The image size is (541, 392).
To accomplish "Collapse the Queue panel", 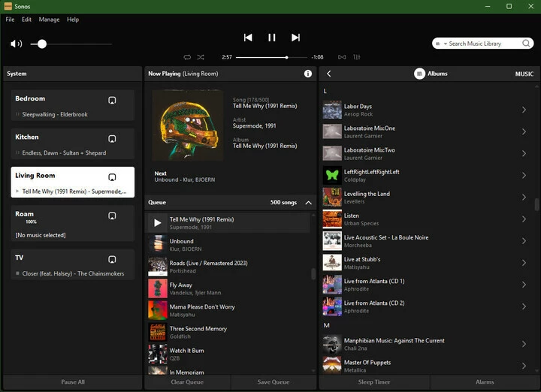I will click(x=308, y=203).
